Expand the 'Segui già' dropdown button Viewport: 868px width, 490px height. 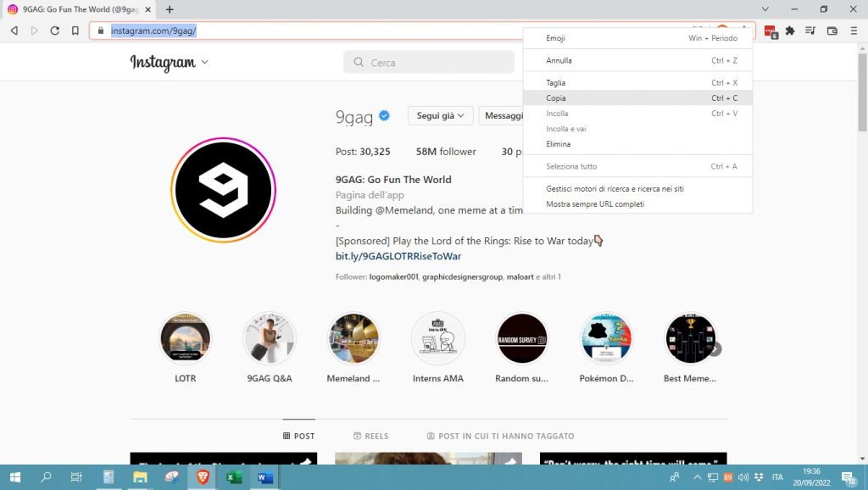point(440,116)
